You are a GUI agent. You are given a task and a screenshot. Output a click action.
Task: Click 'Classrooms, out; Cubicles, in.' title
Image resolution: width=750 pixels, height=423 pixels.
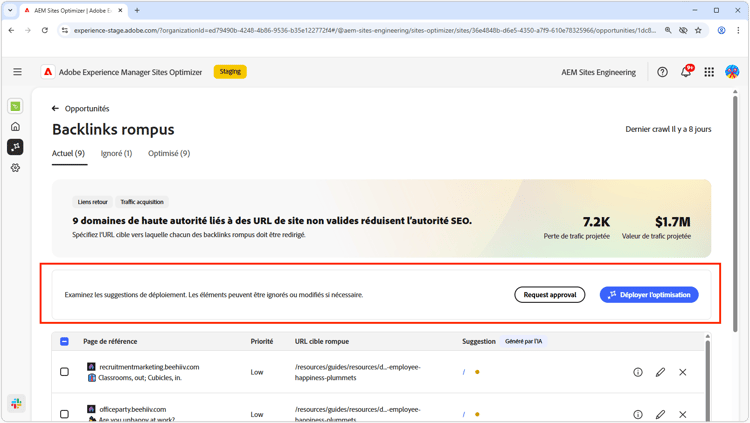(140, 378)
